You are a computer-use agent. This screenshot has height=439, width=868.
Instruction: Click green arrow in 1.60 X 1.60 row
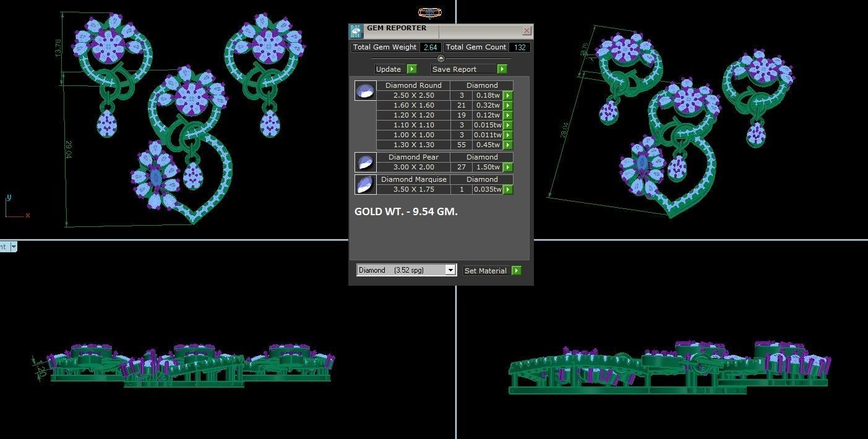(x=508, y=106)
